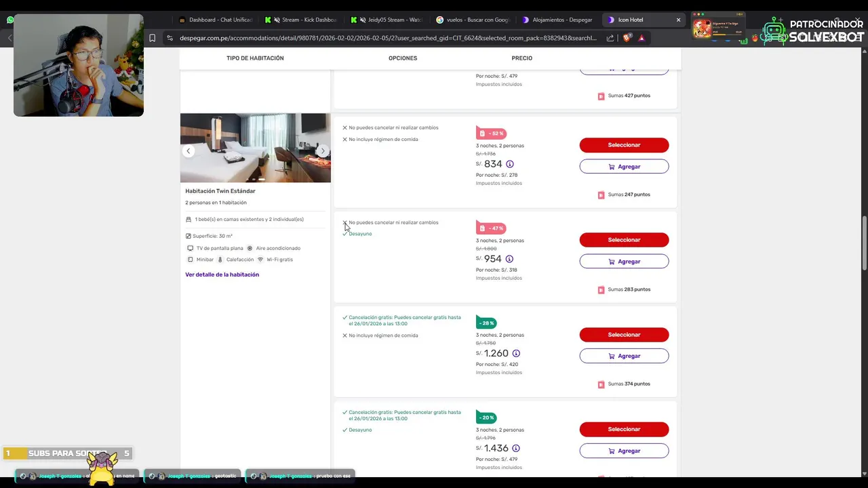
Task: Click the Wi-Fi gratis icon
Action: click(260, 260)
